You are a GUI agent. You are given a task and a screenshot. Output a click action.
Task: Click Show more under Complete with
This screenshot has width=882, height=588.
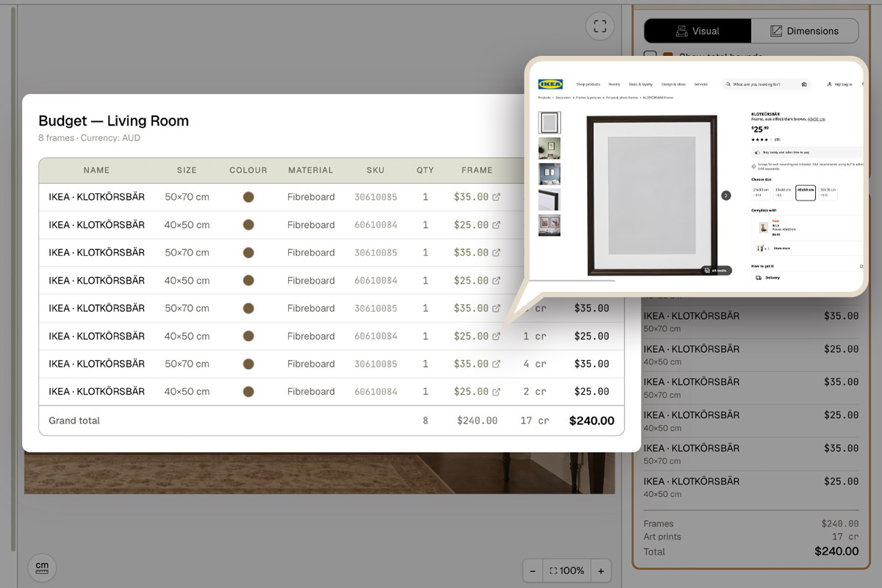(x=781, y=248)
